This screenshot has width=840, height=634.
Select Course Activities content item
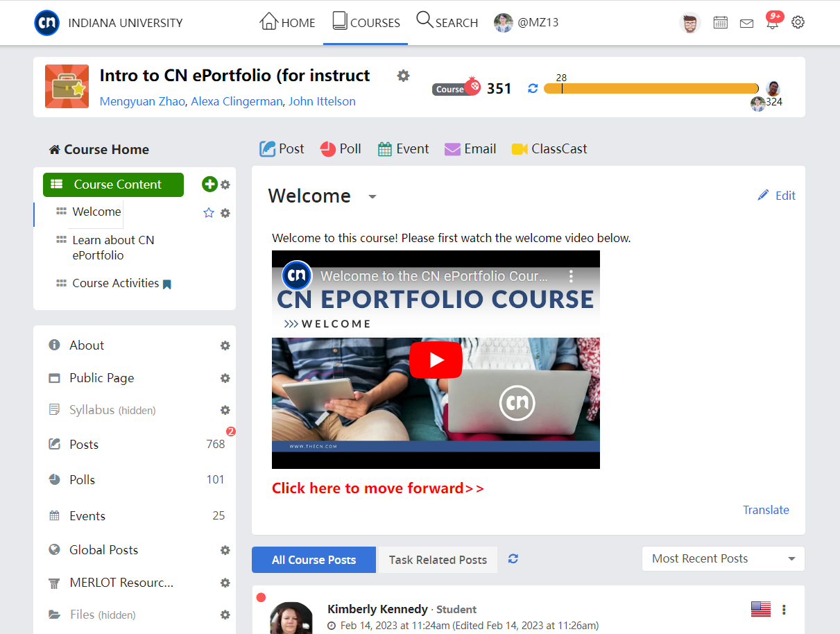pyautogui.click(x=116, y=283)
